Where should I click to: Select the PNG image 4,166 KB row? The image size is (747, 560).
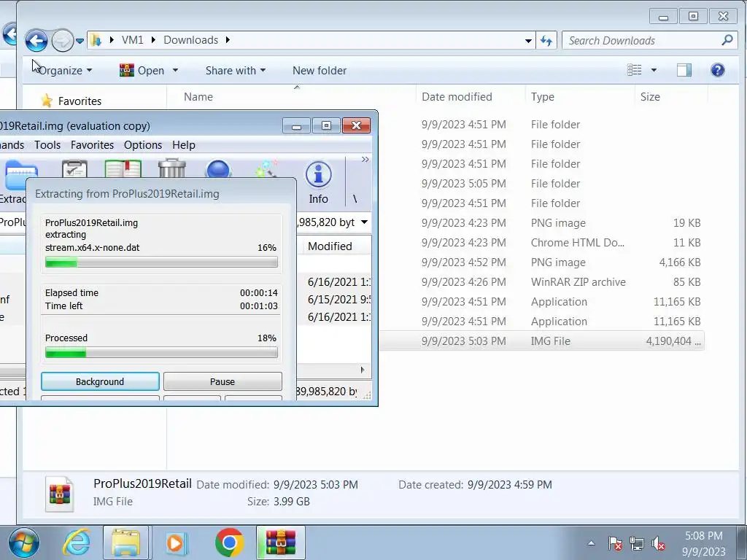(542, 262)
